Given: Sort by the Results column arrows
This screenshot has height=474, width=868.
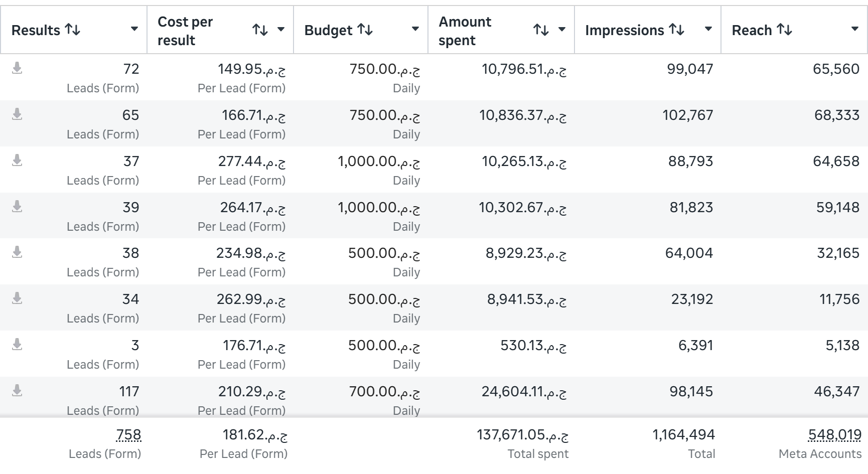Looking at the screenshot, I should click(73, 30).
